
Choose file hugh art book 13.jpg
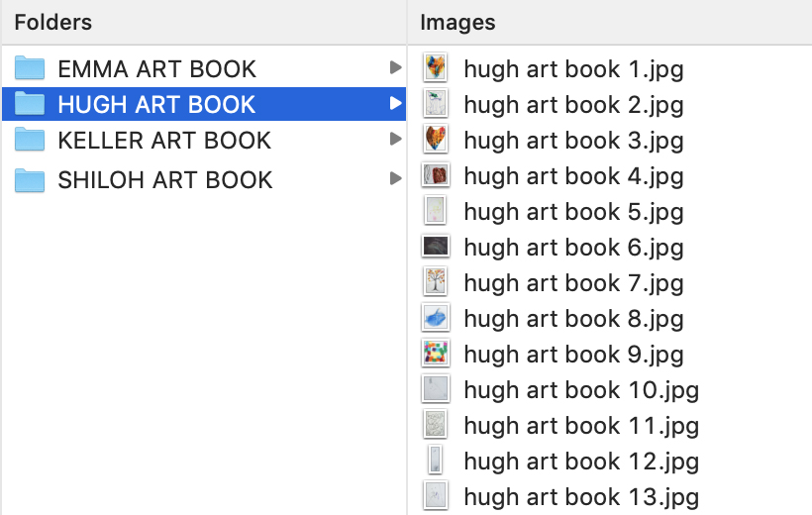point(581,497)
